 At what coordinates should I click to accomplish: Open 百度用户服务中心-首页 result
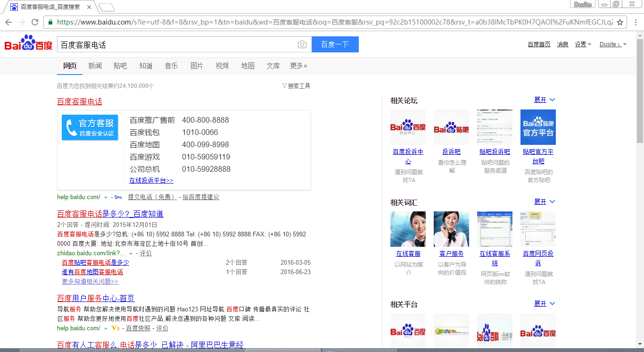[x=96, y=298]
